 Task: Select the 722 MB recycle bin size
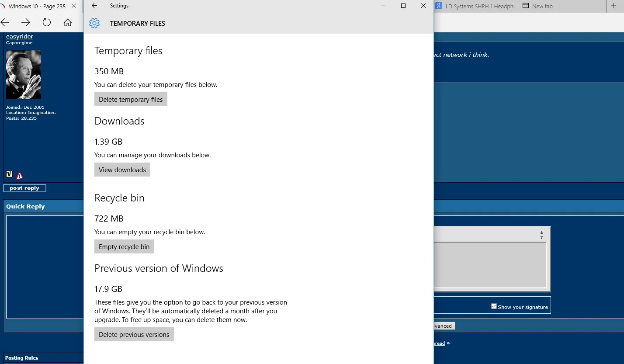tap(109, 218)
